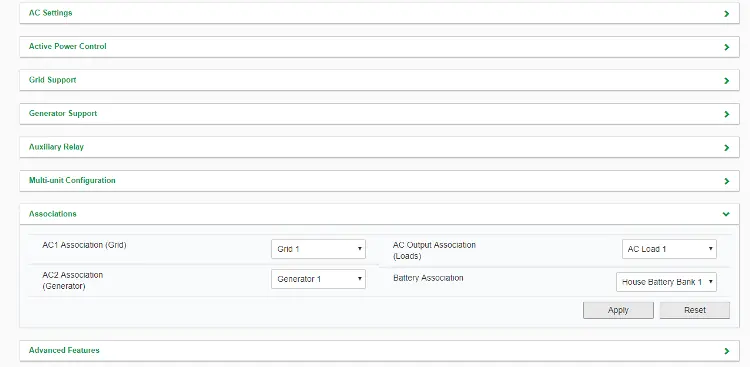Expand the Grid Support section chevron
The height and width of the screenshot is (367, 750).
tap(727, 81)
